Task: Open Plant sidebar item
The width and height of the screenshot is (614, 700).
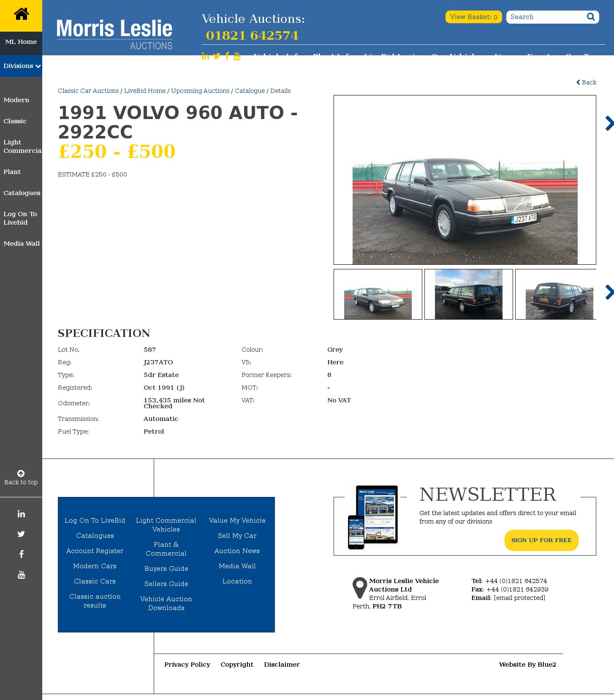Action: pos(12,172)
